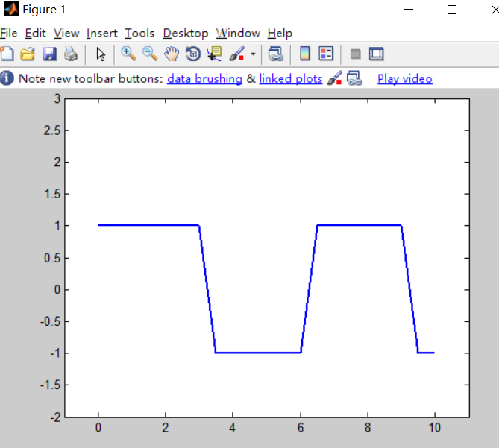
Task: Click the 'Play video' link
Action: [405, 78]
